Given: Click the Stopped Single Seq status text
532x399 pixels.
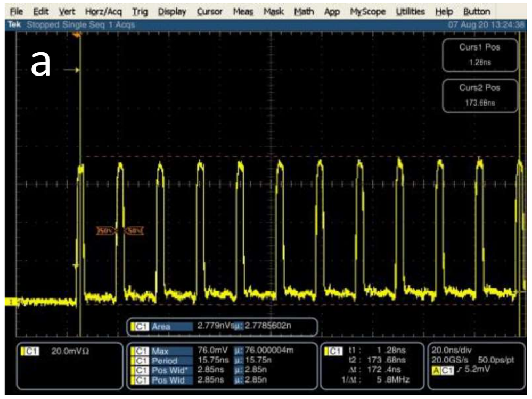Looking at the screenshot, I should pyautogui.click(x=80, y=25).
